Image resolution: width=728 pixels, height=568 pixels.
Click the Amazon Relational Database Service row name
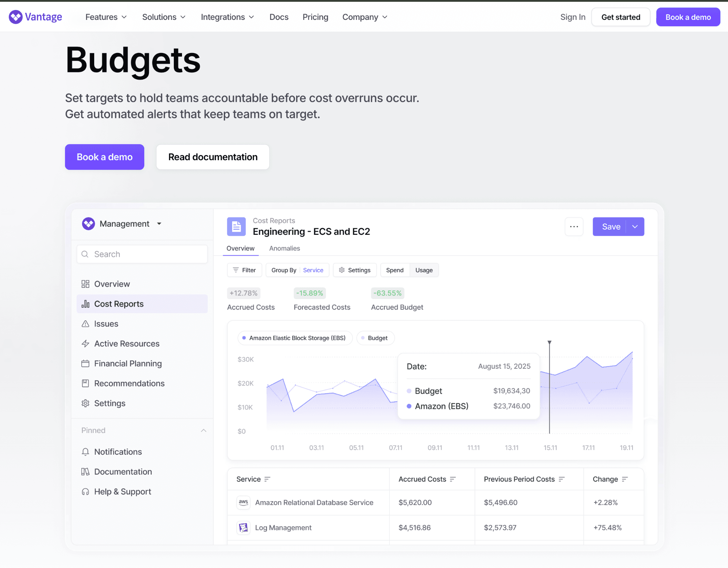click(314, 502)
